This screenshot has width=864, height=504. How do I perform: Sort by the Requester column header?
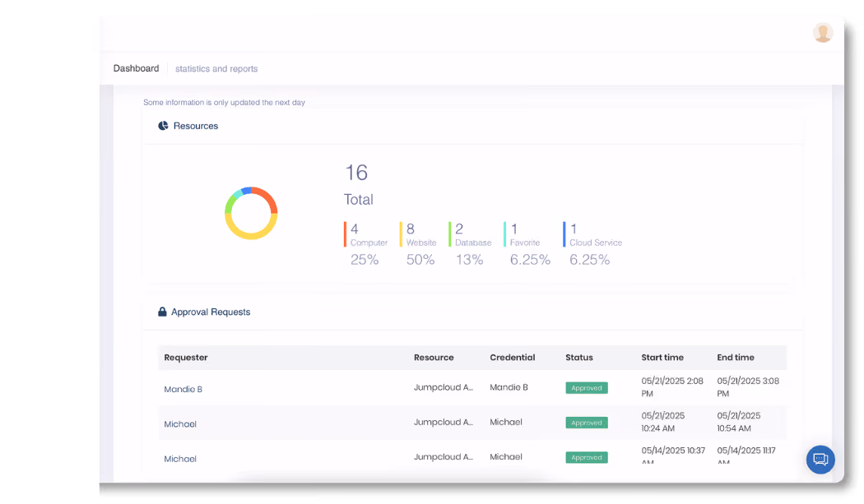(186, 358)
